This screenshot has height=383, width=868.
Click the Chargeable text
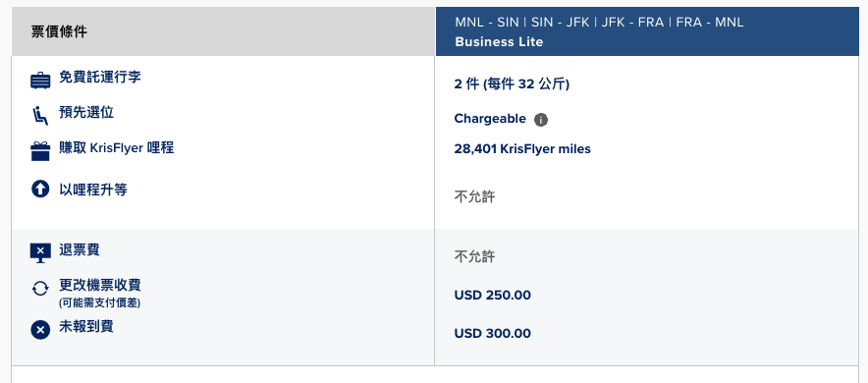point(490,119)
